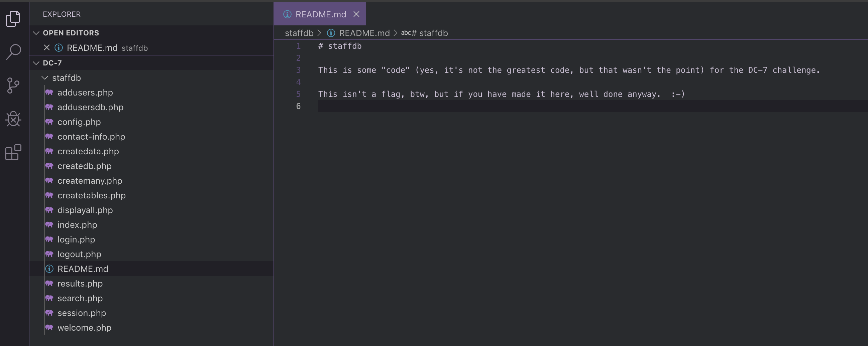The width and height of the screenshot is (868, 346).
Task: Click the Explorer panel title
Action: click(x=62, y=14)
